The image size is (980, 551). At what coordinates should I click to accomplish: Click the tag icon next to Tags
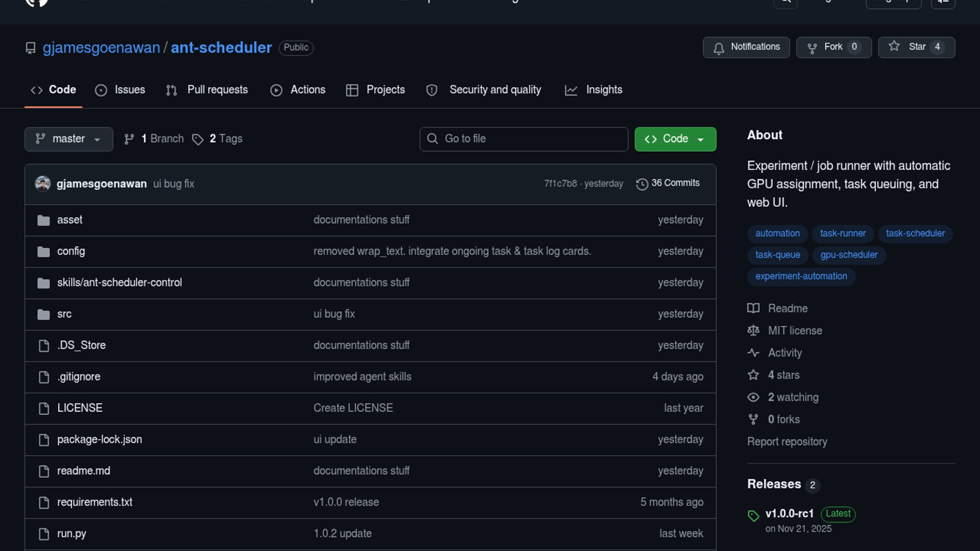(198, 139)
